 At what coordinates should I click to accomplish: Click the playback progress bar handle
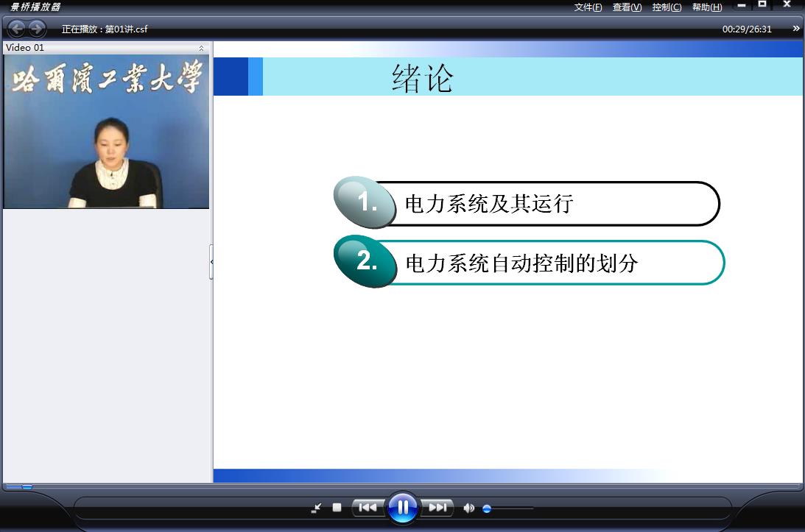pos(27,486)
